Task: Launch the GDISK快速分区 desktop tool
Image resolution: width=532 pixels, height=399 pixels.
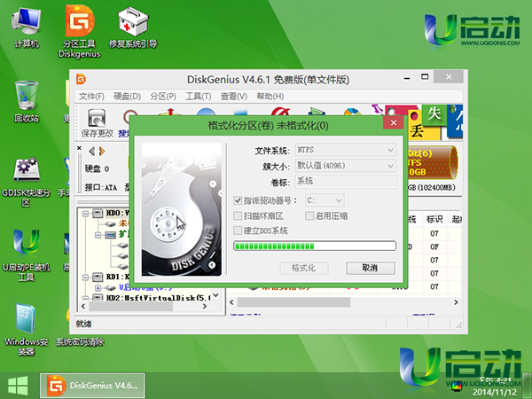Action: 26,182
